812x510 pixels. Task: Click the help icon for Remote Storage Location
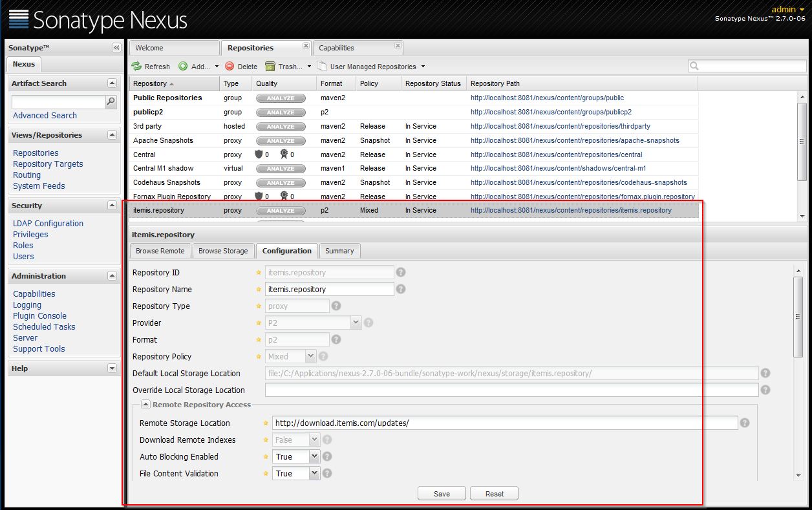tap(745, 423)
